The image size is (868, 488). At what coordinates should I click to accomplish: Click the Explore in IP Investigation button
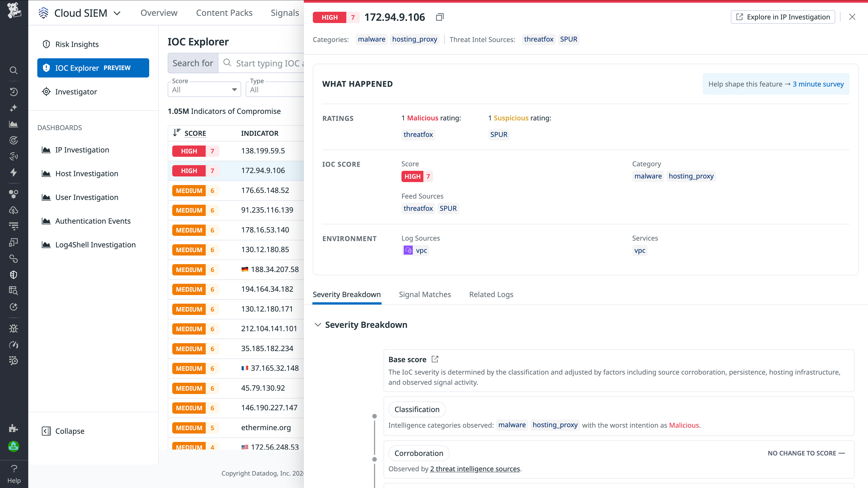coord(782,17)
